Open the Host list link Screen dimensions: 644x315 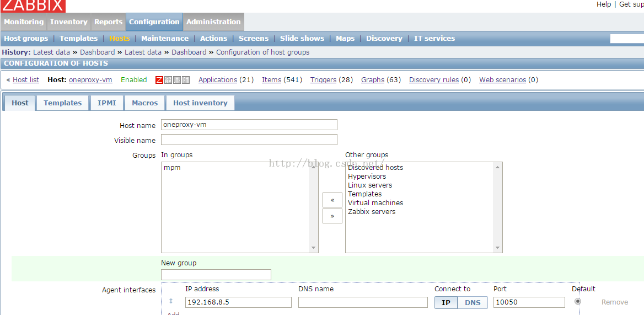coord(26,79)
